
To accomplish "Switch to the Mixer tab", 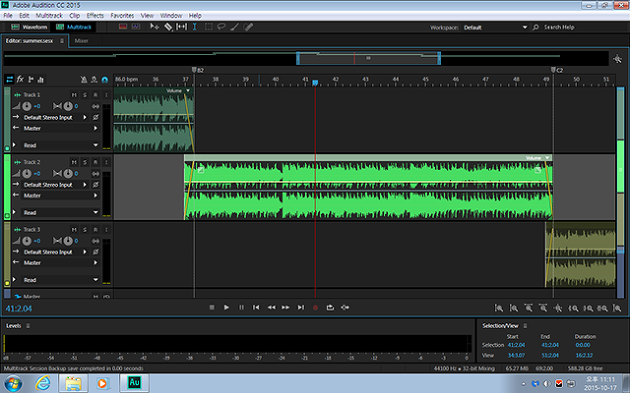I will click(x=81, y=41).
